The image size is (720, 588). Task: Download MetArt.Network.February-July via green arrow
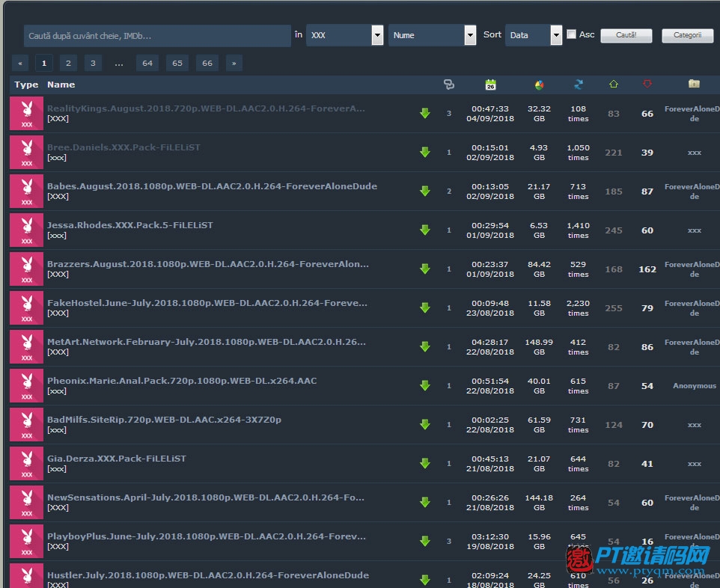pos(425,346)
